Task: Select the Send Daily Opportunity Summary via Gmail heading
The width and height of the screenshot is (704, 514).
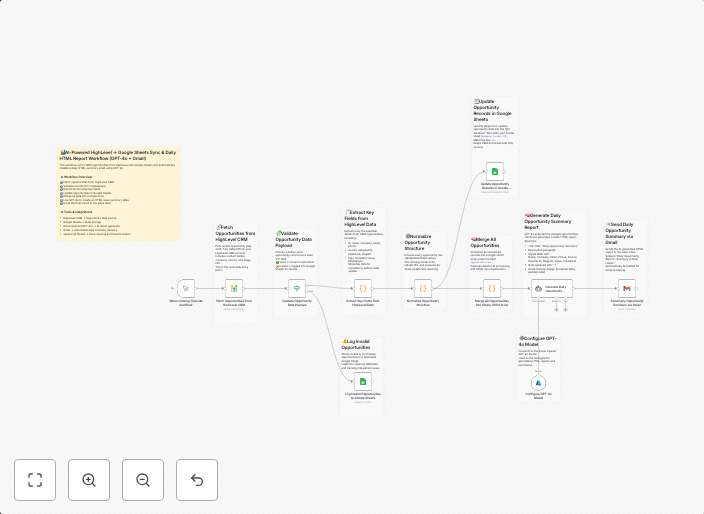Action: 620,233
